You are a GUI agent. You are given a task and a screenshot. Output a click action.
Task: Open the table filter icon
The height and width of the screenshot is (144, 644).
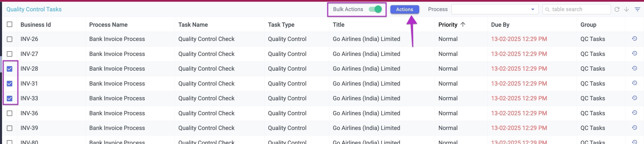[637, 9]
